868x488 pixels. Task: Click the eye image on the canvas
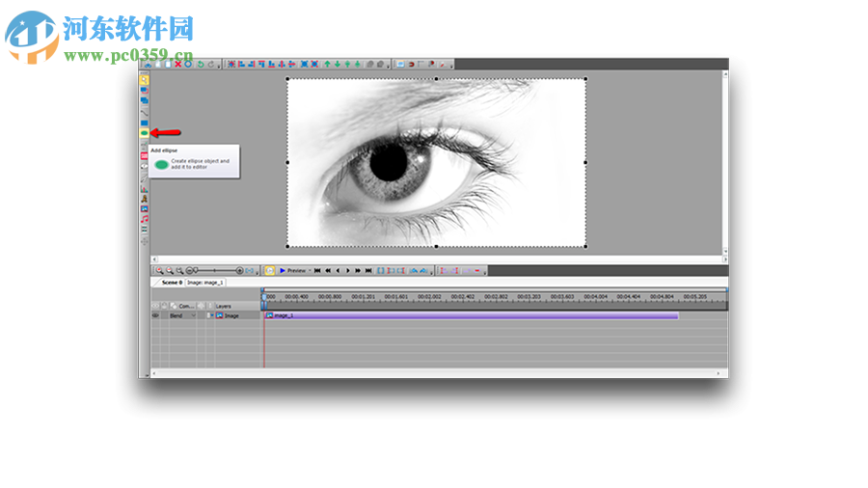click(x=436, y=163)
